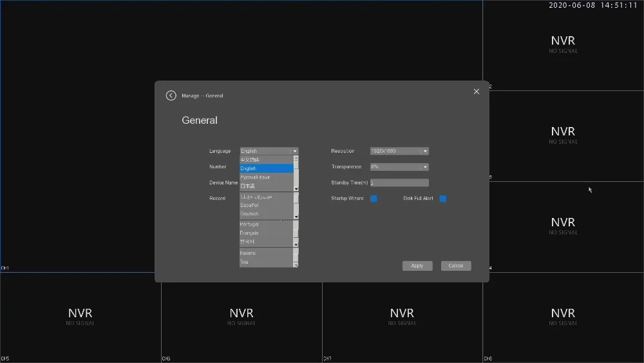
Task: Toggle the Disk Full Alert checkbox
Action: (x=443, y=199)
